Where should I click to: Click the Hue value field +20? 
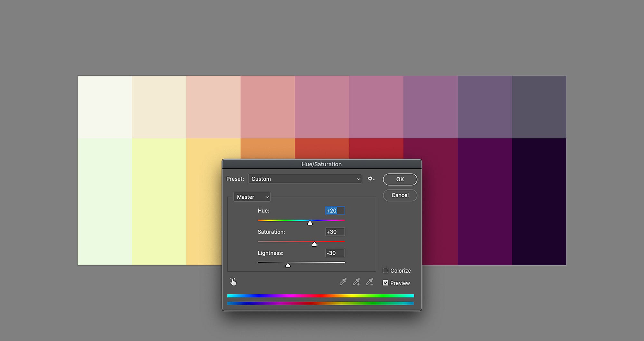tap(335, 211)
